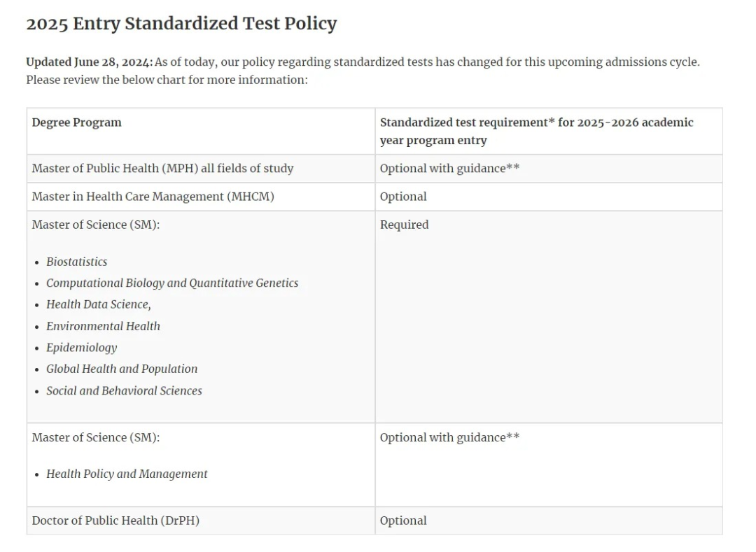Click "Social and Behavioral Sciences" list item
Screen dimensions: 756x552
(124, 390)
